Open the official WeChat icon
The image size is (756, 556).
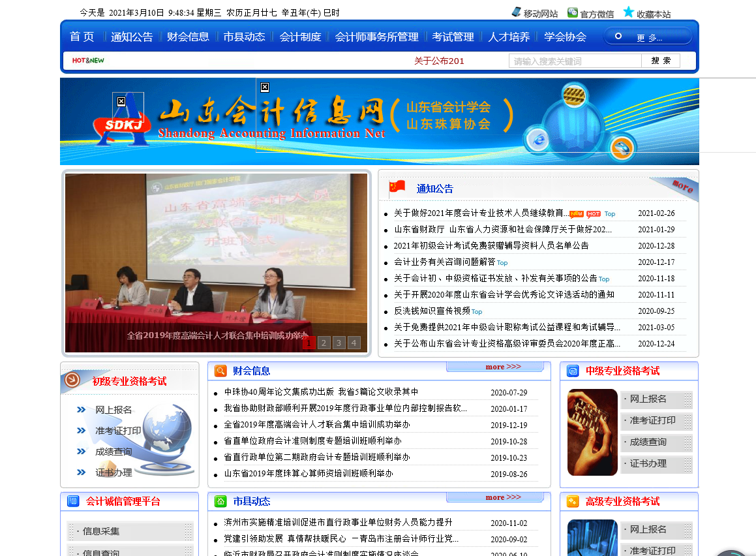click(572, 12)
